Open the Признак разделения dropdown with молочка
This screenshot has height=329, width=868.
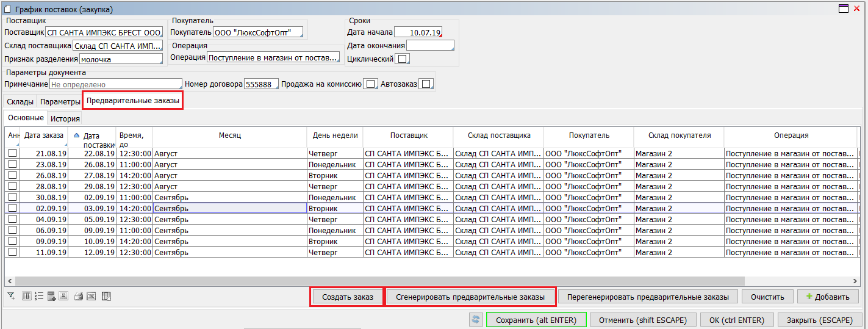tap(121, 59)
